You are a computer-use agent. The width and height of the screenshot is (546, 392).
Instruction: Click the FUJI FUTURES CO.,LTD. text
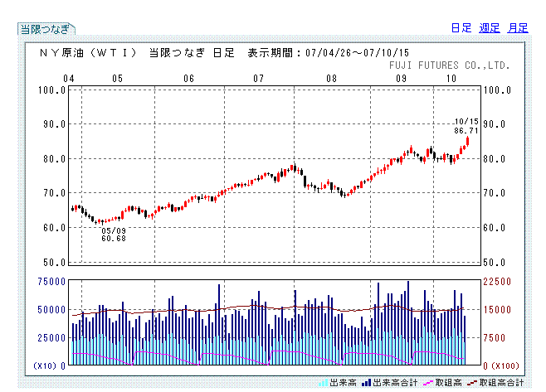449,65
